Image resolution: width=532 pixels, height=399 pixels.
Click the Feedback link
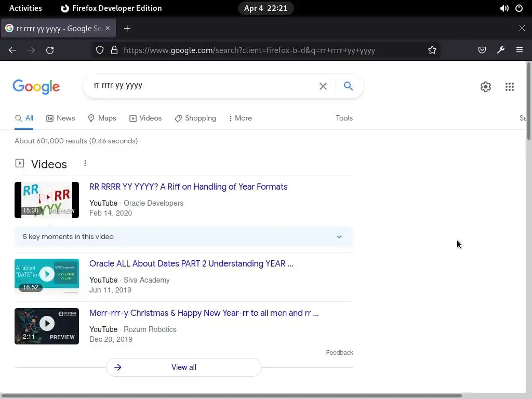[339, 353]
